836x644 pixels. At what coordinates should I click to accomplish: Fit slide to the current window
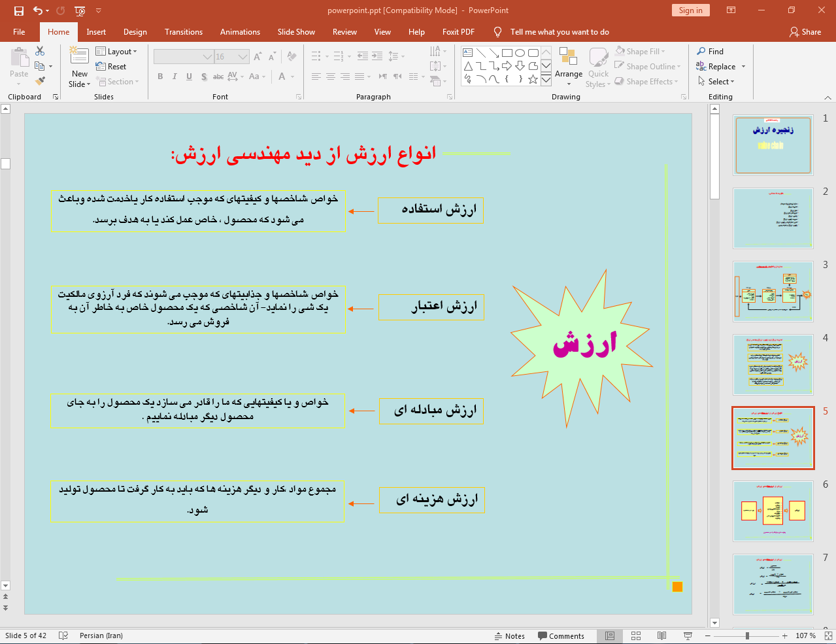pos(829,636)
